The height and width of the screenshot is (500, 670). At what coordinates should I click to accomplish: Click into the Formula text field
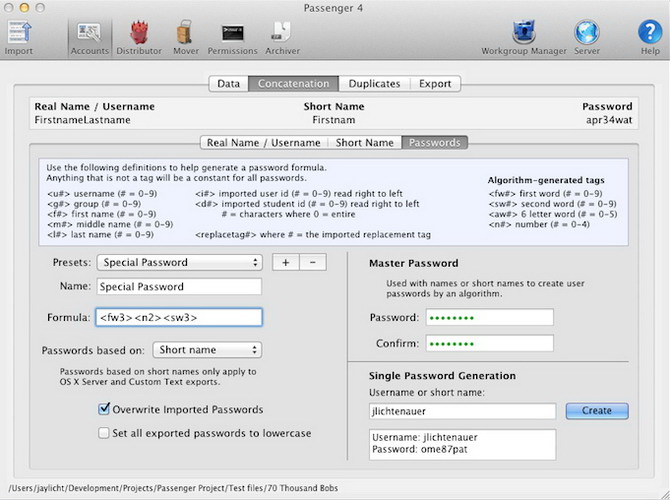click(x=179, y=318)
